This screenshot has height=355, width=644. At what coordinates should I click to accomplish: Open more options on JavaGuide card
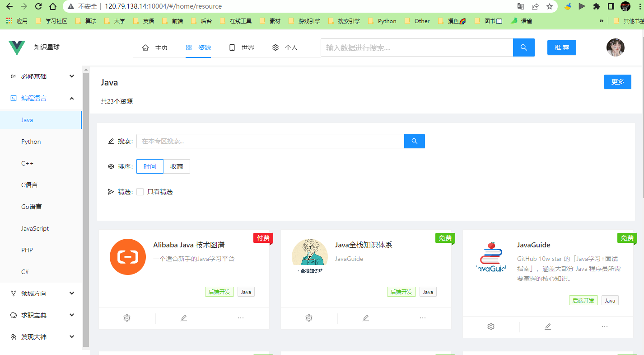605,327
